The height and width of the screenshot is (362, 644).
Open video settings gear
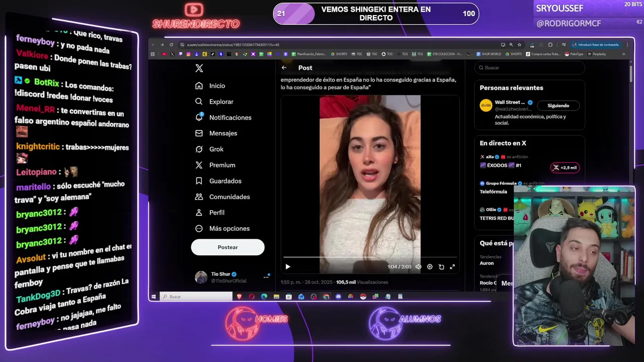[430, 267]
